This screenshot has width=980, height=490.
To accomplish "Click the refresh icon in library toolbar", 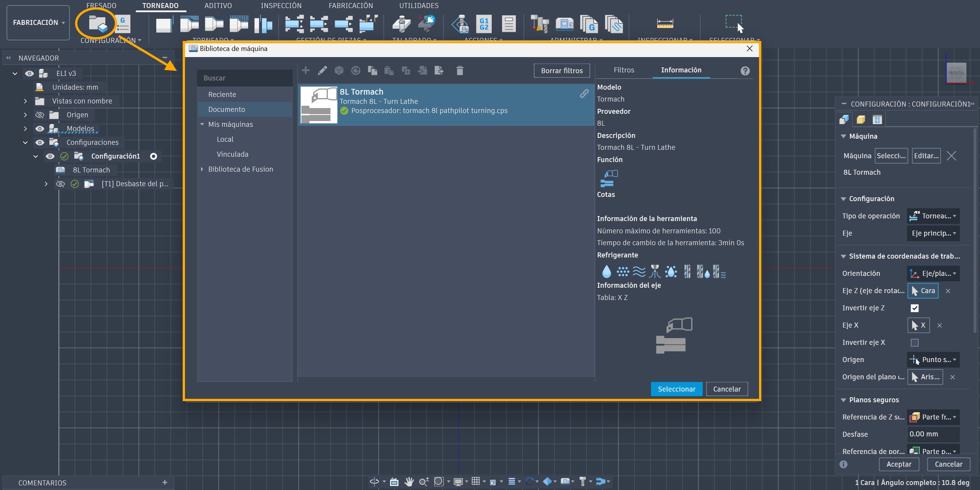I will 356,70.
